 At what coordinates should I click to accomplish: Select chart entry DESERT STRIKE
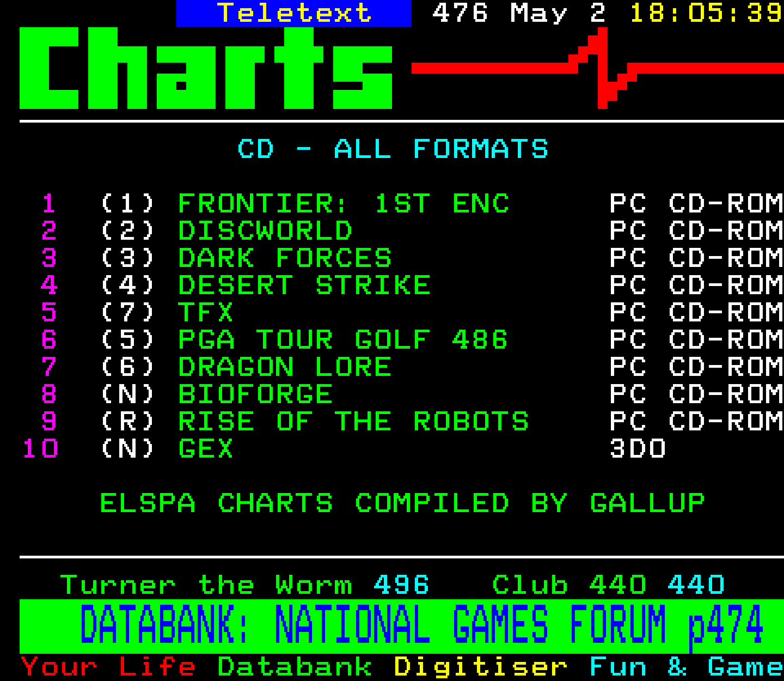tap(304, 285)
